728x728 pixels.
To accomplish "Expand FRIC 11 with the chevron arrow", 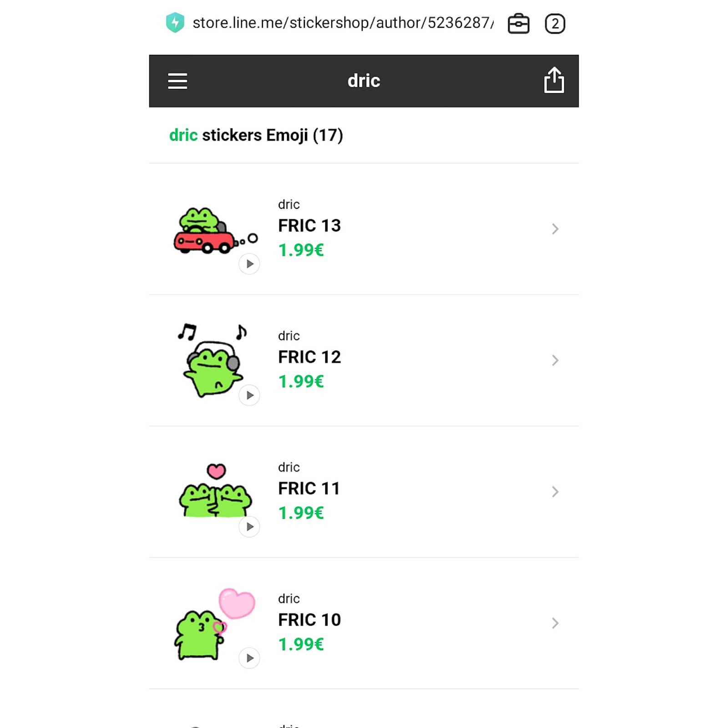I will coord(555,492).
